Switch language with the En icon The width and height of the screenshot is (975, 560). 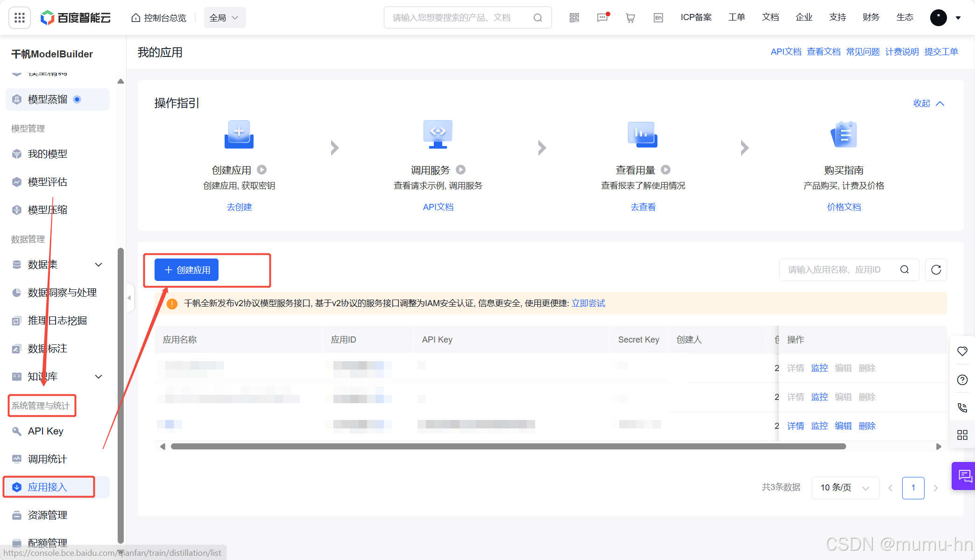658,18
